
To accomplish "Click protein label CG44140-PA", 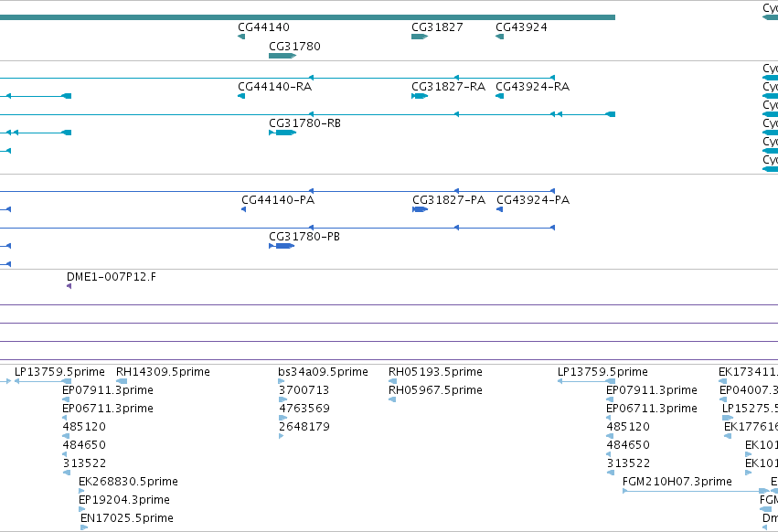I will 278,200.
